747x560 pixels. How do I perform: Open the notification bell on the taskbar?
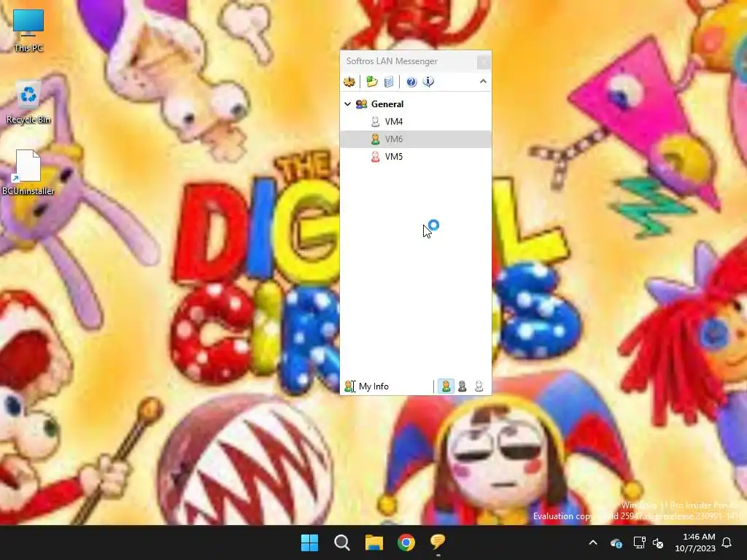(727, 542)
